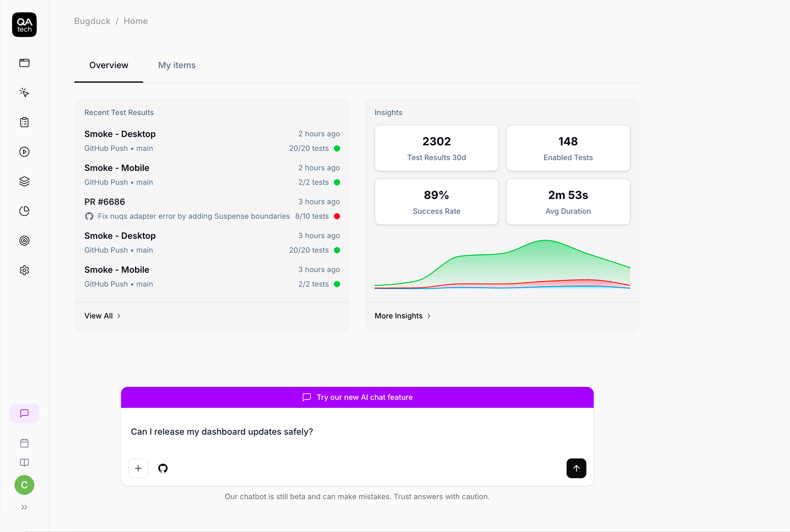790x532 pixels.
Task: Open the clipboard checklist sidebar icon
Action: (24, 122)
